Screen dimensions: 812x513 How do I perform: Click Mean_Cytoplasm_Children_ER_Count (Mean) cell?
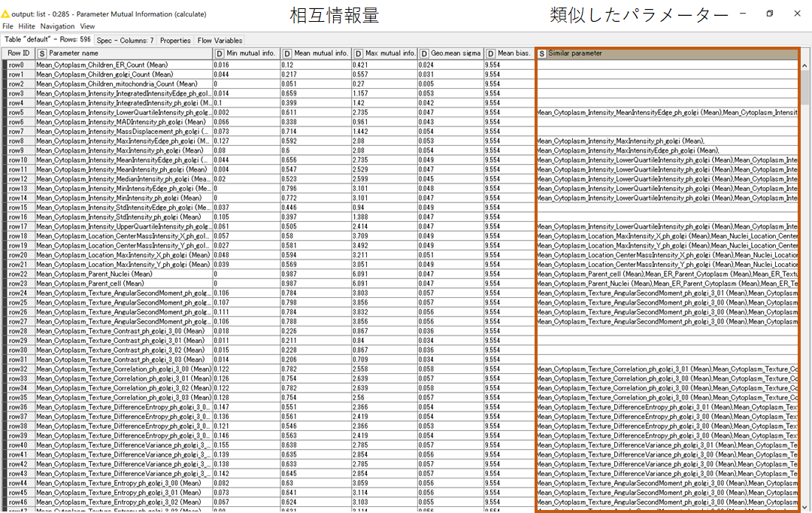coord(124,65)
